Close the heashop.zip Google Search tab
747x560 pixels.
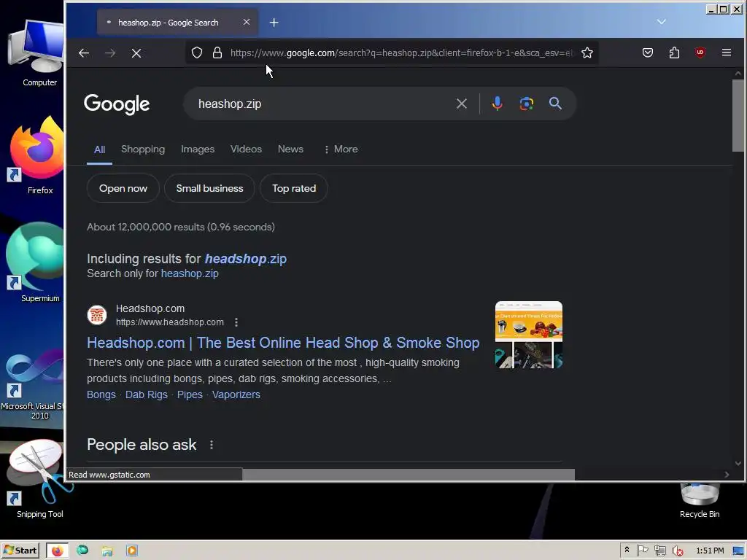pyautogui.click(x=247, y=22)
